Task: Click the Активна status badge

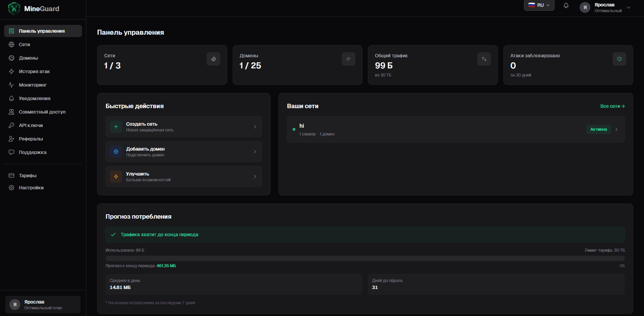Action: point(598,129)
